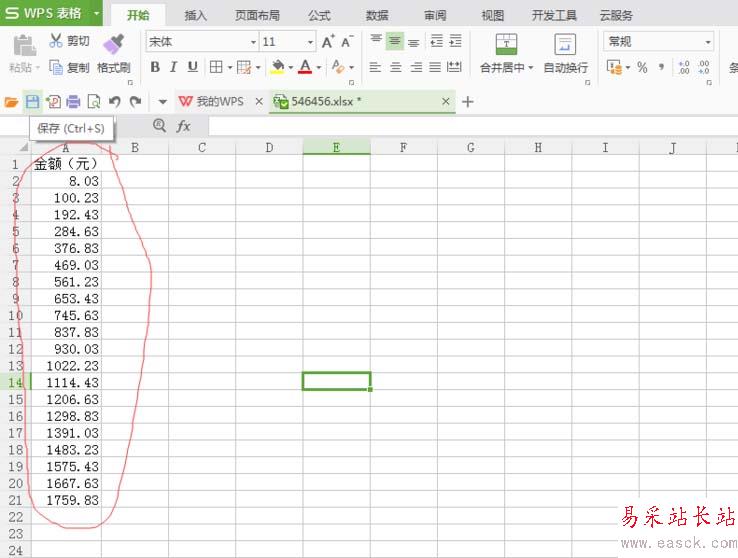Click the draw border table icon
The image size is (738, 558).
pos(244,67)
